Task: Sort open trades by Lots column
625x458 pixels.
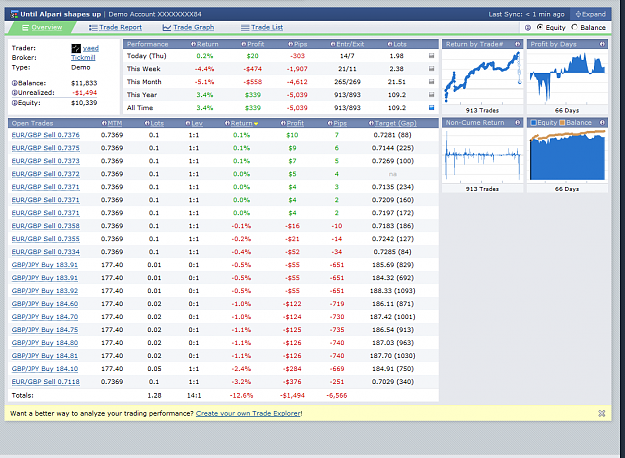Action: (x=157, y=124)
